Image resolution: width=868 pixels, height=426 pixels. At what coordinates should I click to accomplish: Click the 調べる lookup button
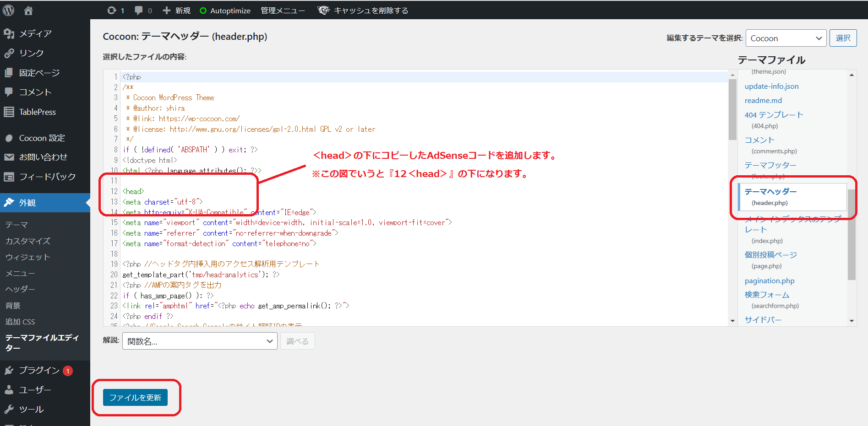pyautogui.click(x=298, y=341)
